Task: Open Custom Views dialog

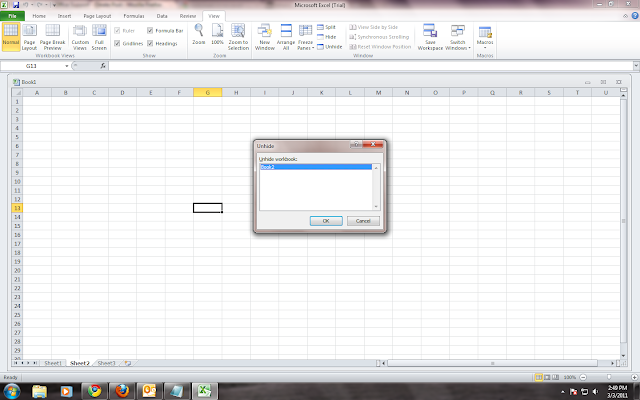Action: point(80,37)
